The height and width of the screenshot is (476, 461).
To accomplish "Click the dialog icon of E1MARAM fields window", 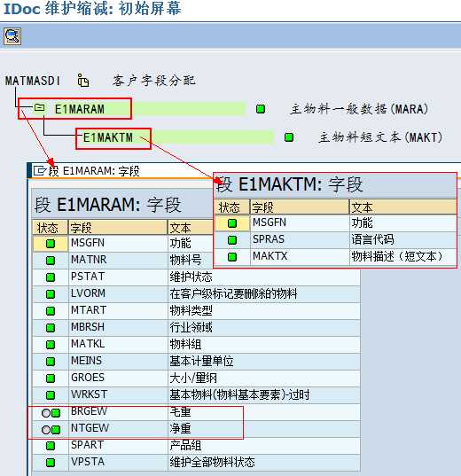I will pos(40,170).
